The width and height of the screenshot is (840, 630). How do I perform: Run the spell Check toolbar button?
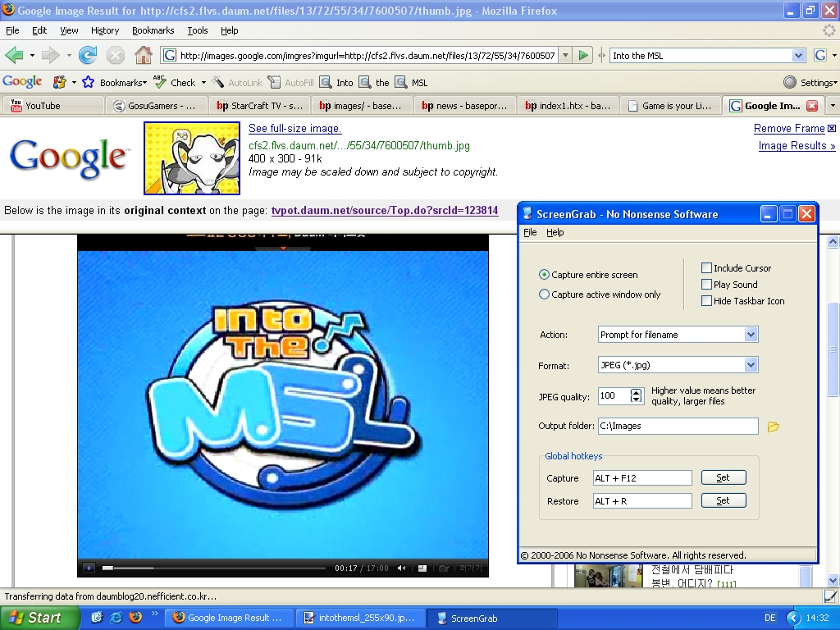176,82
